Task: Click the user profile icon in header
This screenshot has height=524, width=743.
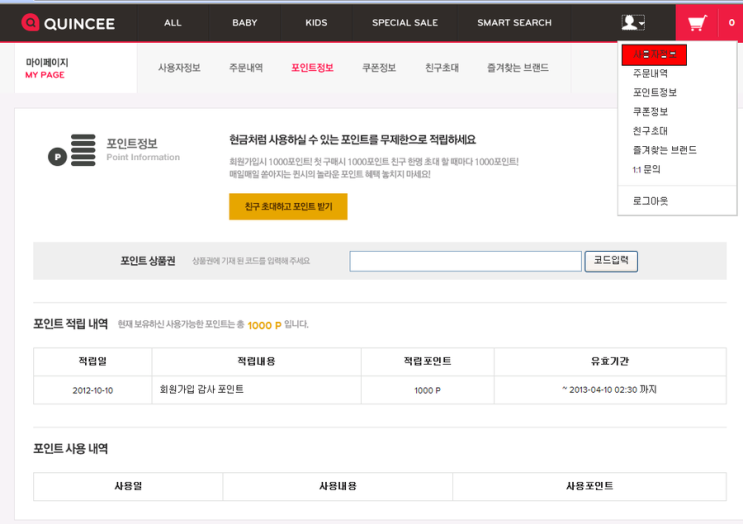Action: click(632, 22)
